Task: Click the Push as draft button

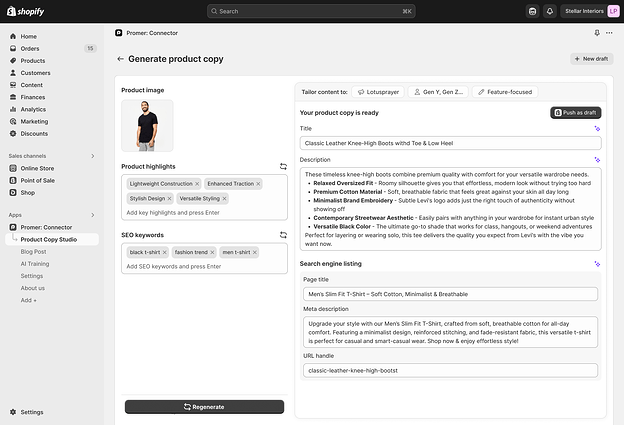Action: coord(575,113)
